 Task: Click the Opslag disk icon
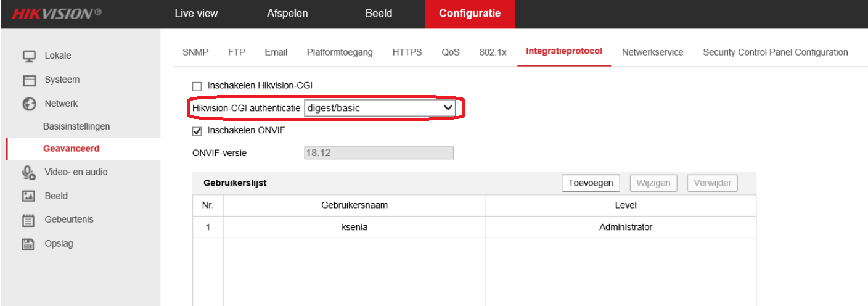point(30,244)
